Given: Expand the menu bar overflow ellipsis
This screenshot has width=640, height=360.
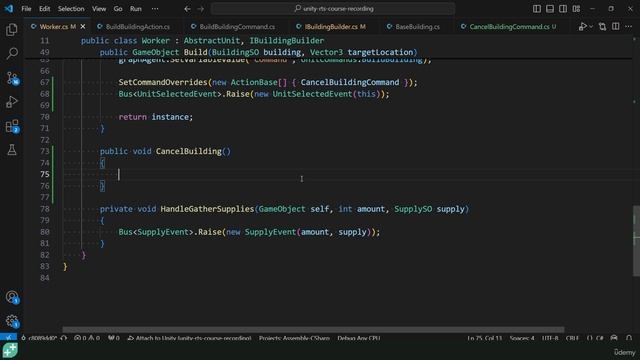Looking at the screenshot, I should click(155, 9).
